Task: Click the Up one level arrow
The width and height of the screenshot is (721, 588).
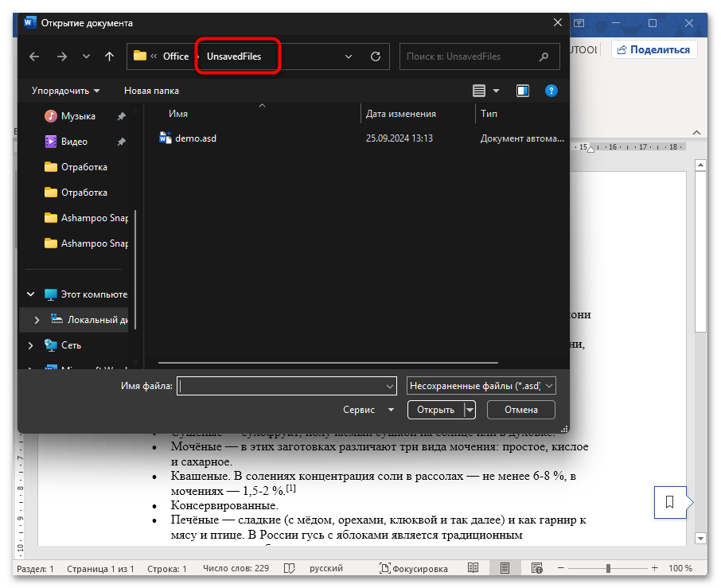Action: pos(110,56)
